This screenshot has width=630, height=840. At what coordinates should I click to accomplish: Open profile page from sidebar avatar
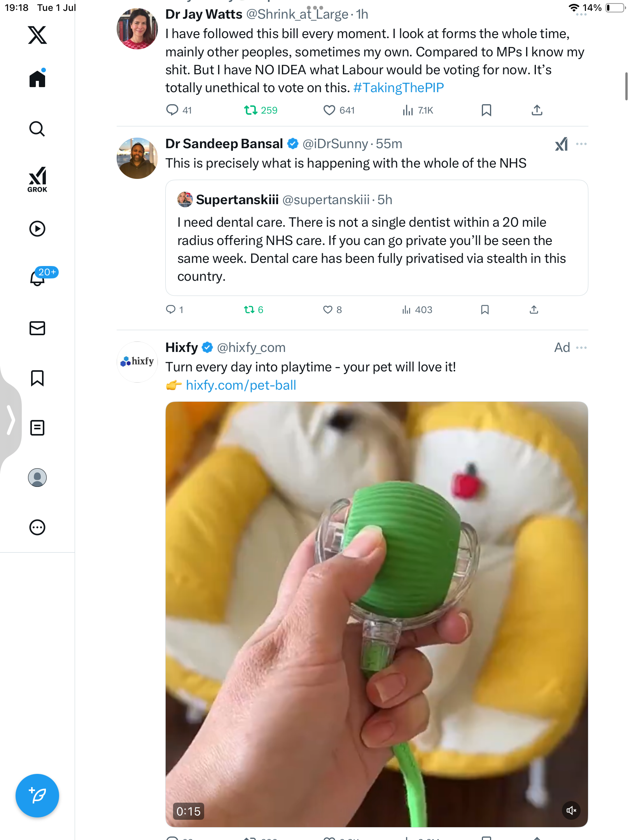pyautogui.click(x=37, y=478)
